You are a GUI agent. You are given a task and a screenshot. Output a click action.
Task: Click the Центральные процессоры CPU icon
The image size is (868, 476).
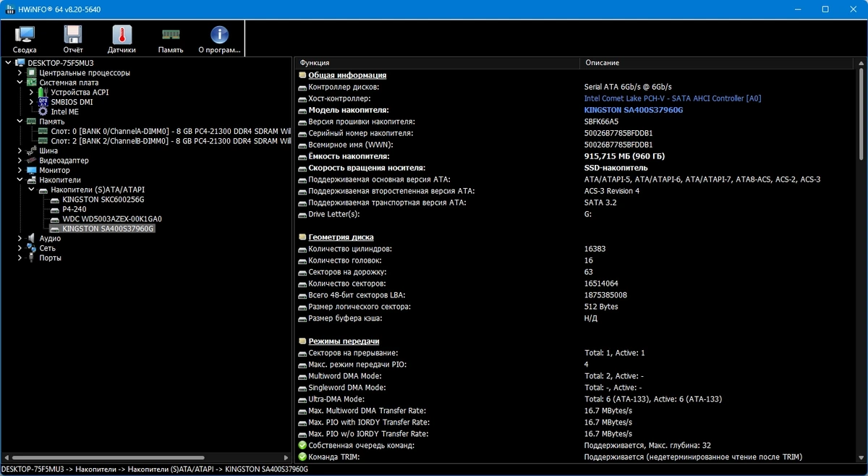pos(32,73)
